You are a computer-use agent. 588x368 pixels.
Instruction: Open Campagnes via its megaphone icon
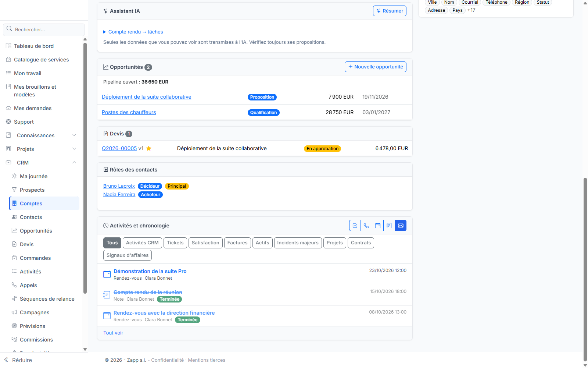14,312
